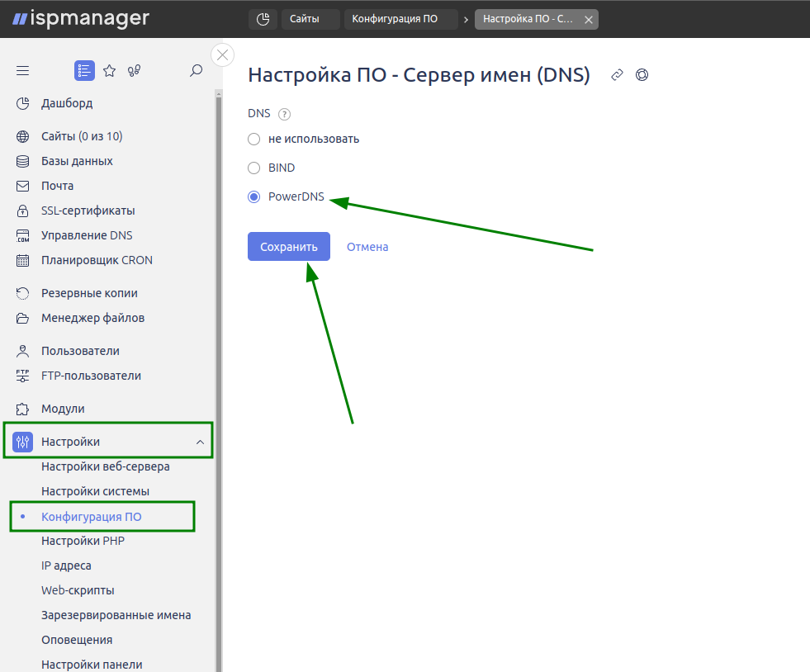The image size is (810, 672).
Task: Open Модули menu item
Action: coord(63,409)
